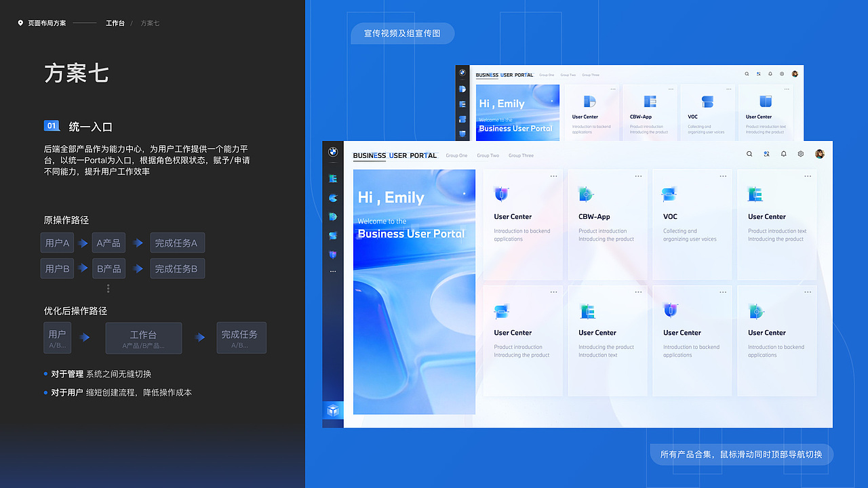Open the D-shaped icon in back window sidebar
This screenshot has width=868, height=488.
pos(462,89)
